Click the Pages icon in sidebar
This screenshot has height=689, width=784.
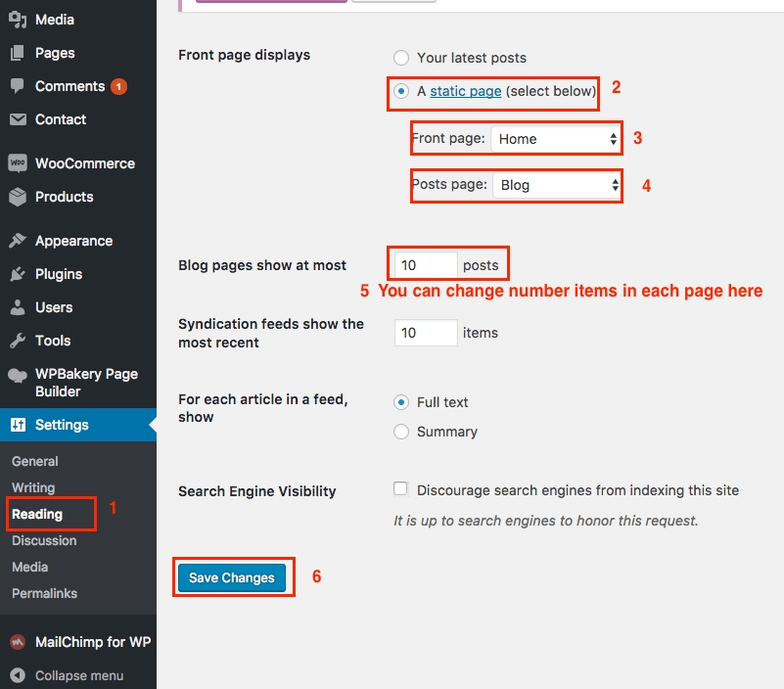click(17, 53)
